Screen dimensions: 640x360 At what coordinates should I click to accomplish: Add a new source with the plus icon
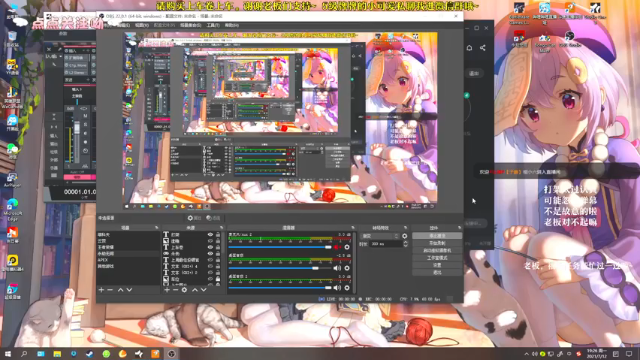pos(167,290)
